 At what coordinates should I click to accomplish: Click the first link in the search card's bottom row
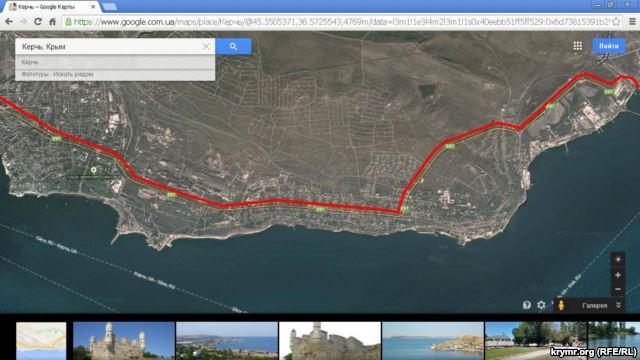[x=35, y=74]
